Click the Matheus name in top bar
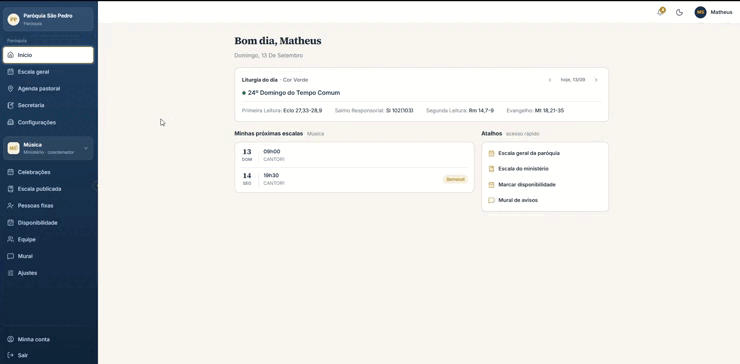740x364 pixels. click(721, 12)
